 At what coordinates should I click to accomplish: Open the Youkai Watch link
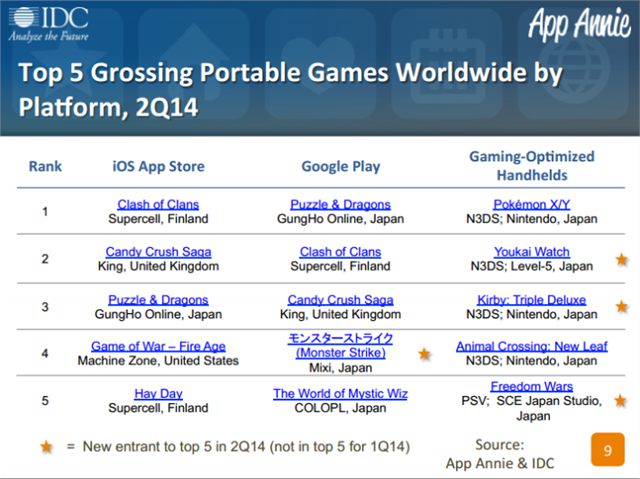(x=531, y=252)
